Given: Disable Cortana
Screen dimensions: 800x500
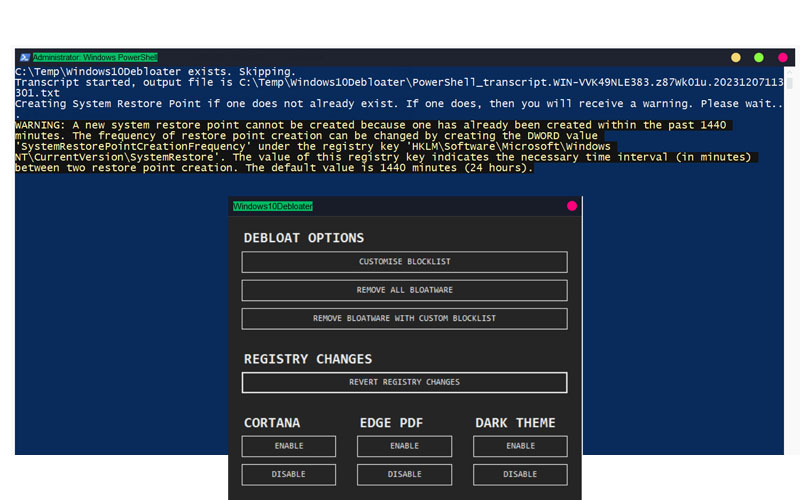Looking at the screenshot, I should pos(289,474).
